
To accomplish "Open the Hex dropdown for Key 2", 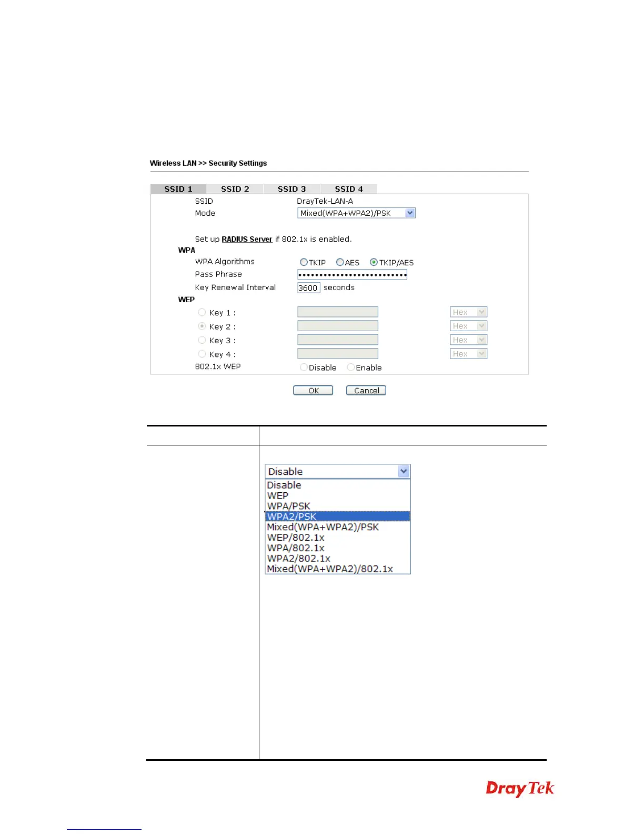I will click(x=468, y=326).
